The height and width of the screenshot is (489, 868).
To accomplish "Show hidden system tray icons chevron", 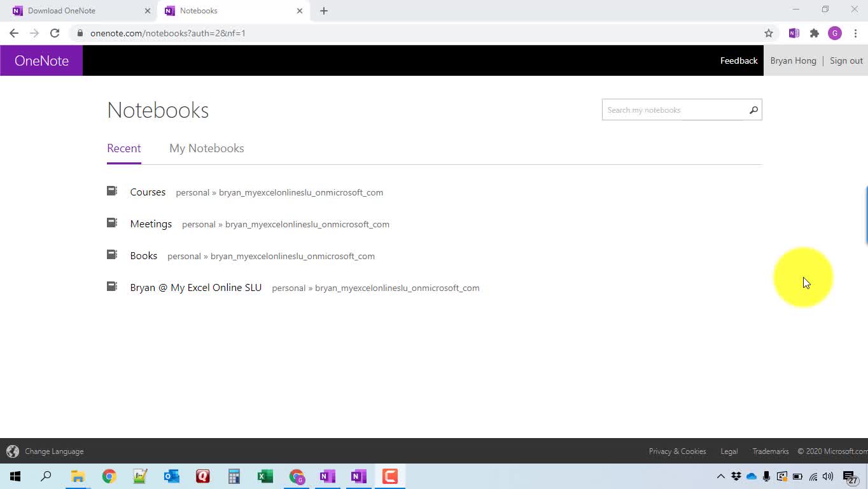I will [720, 476].
